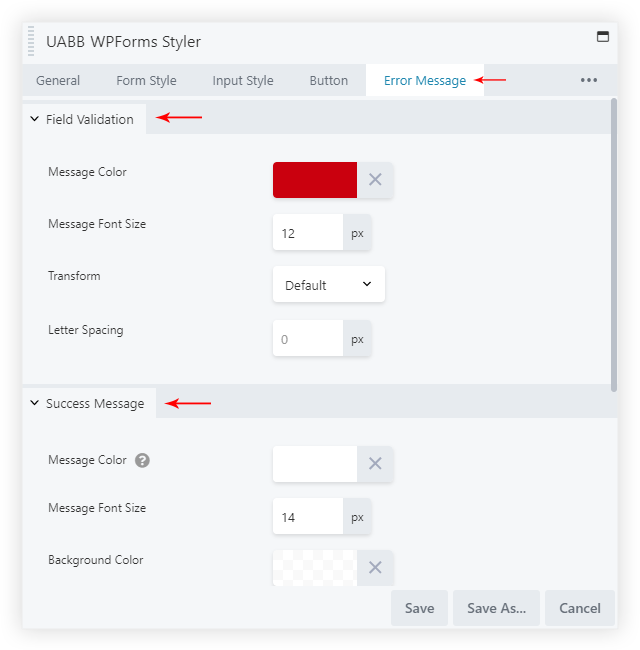Pick the red validation message color swatch
The image size is (640, 650).
315,180
